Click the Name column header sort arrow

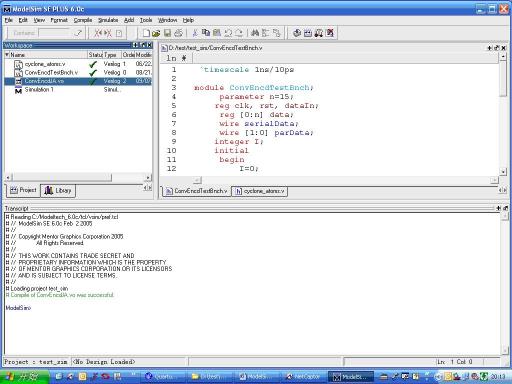[7, 55]
